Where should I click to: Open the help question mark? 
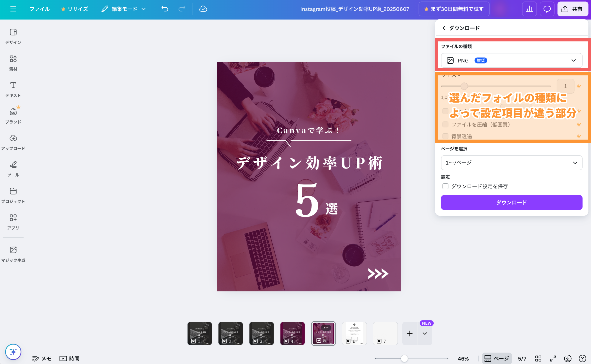tap(582, 359)
